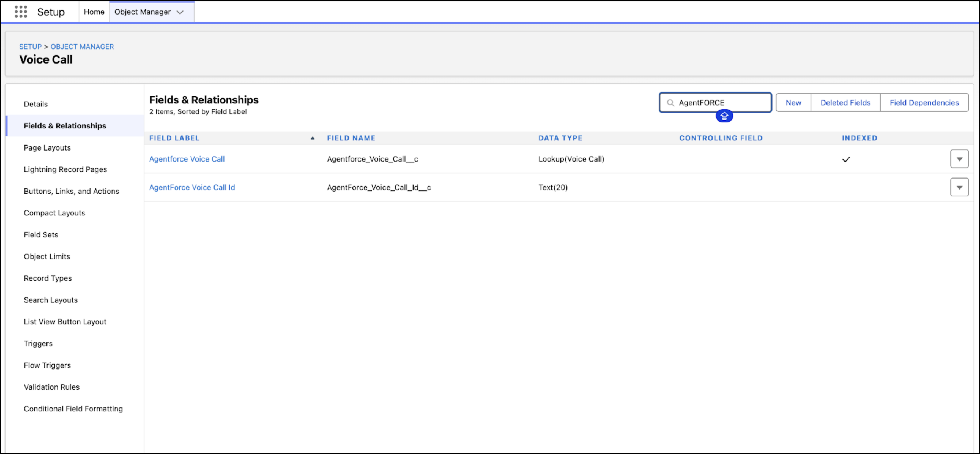Click the Setup app name label
980x454 pixels.
click(x=51, y=12)
